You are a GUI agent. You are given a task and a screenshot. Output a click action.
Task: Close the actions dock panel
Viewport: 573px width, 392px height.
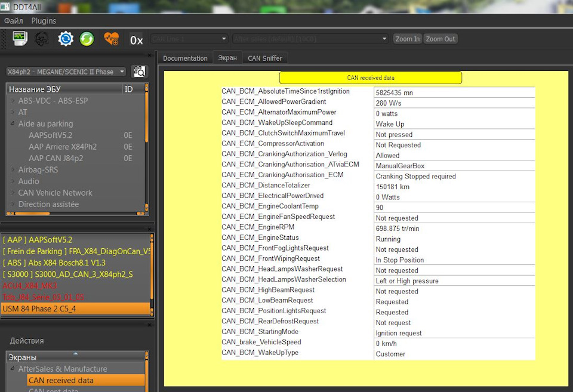pyautogui.click(x=149, y=325)
